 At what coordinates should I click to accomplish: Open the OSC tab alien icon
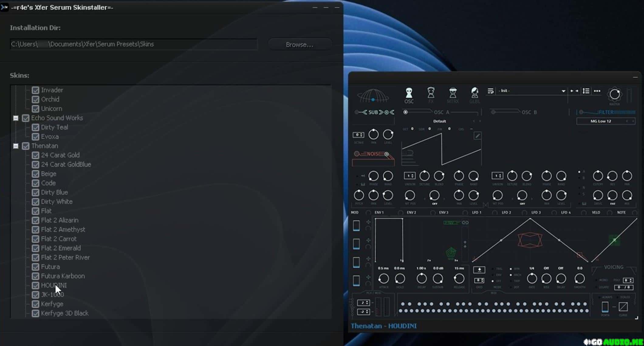pos(409,93)
